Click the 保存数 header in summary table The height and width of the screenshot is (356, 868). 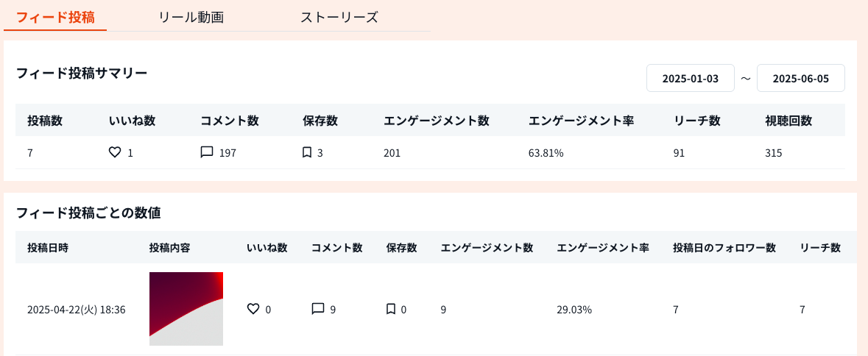tap(320, 121)
